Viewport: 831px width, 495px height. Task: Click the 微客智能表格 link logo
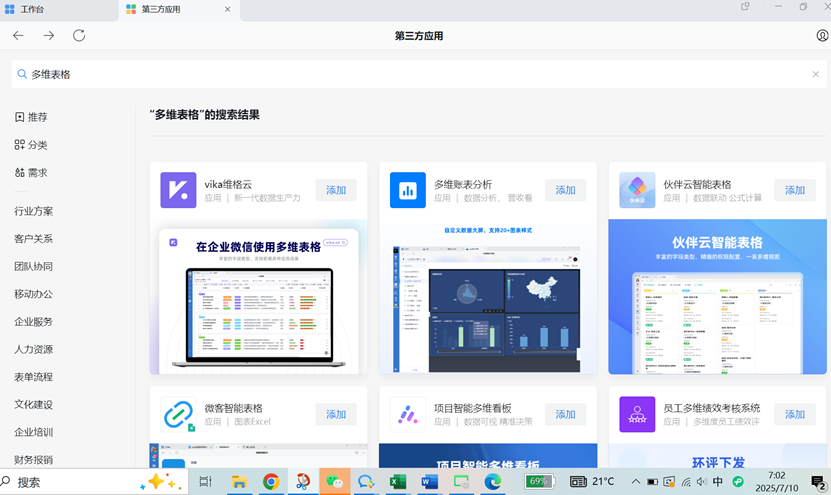tap(179, 414)
